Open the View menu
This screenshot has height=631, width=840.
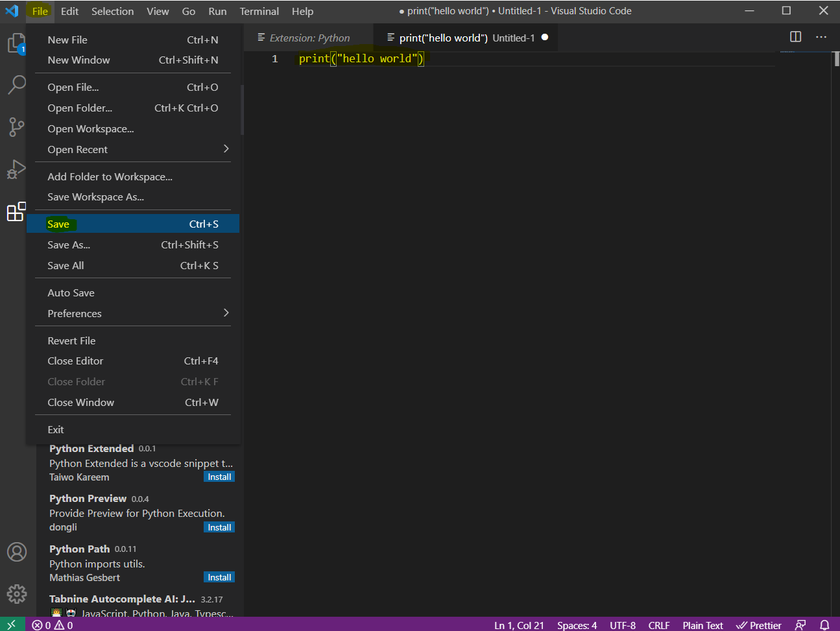(158, 11)
